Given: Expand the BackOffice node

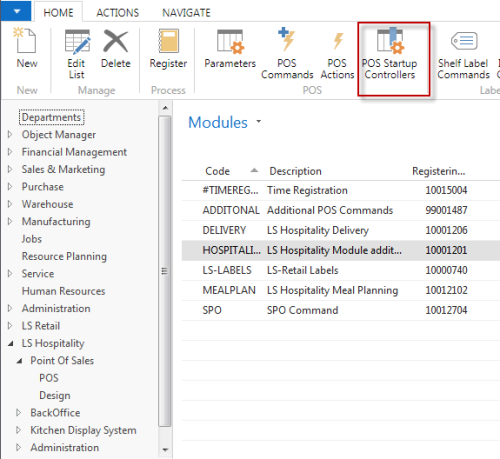Looking at the screenshot, I should 19,413.
